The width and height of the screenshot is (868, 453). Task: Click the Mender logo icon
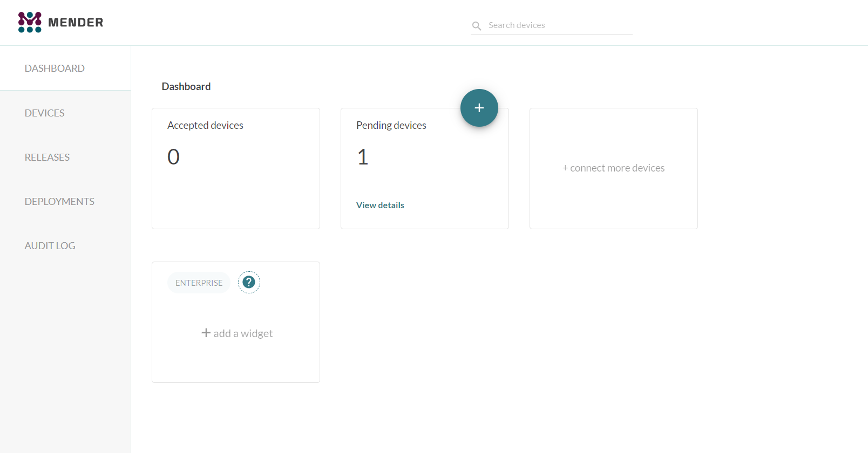pyautogui.click(x=30, y=22)
